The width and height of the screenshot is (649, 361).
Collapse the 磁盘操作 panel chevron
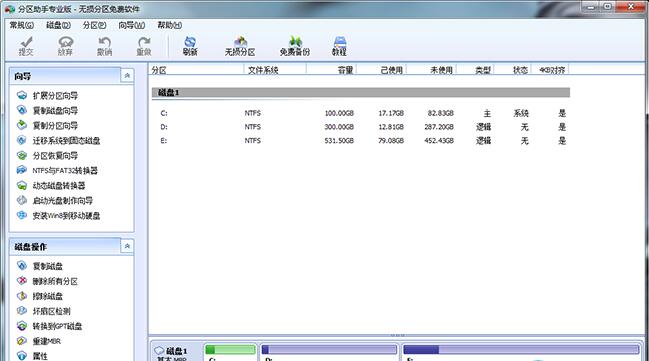click(127, 246)
